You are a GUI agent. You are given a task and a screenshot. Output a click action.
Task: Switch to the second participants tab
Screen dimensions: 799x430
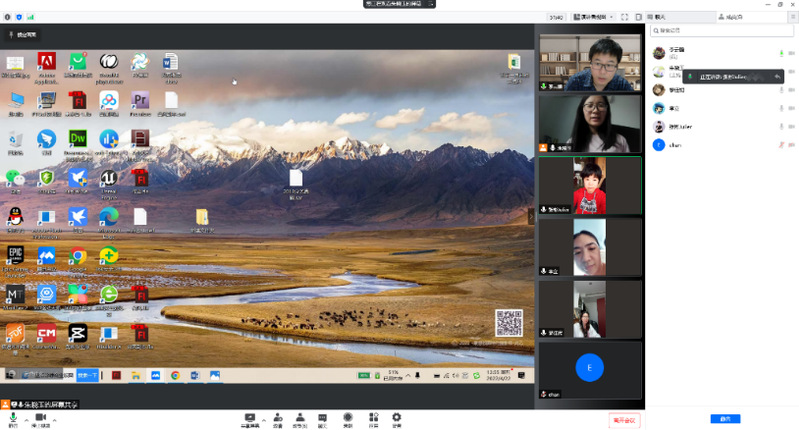coord(751,17)
